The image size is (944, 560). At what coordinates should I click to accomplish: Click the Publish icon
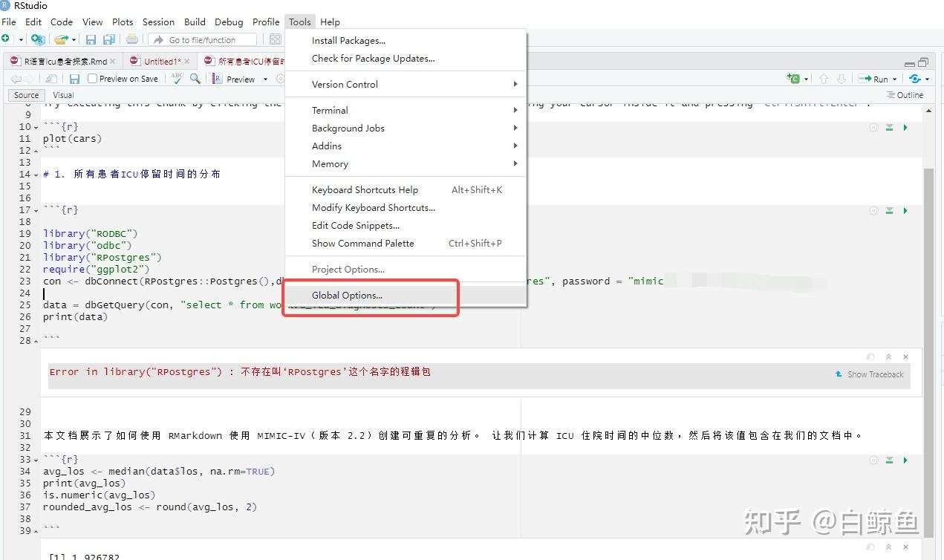[915, 79]
